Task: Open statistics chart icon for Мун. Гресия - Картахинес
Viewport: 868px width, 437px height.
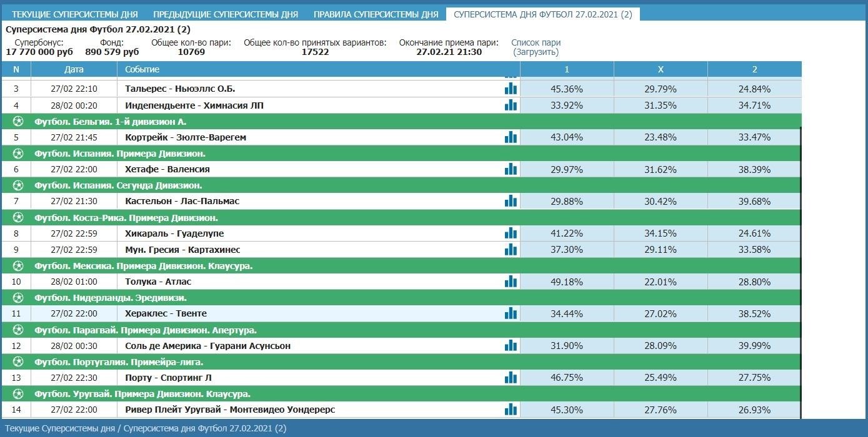Action: (x=511, y=249)
